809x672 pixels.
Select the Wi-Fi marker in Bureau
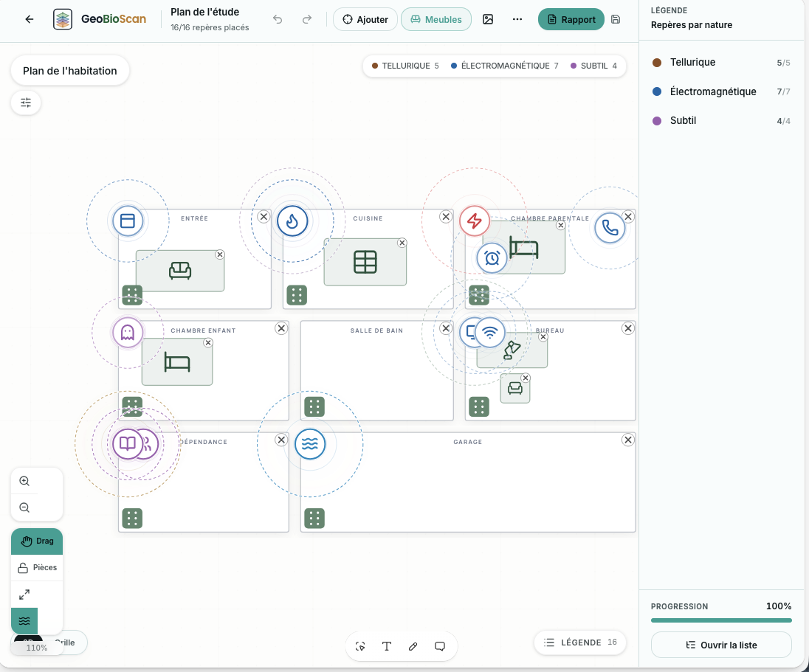click(490, 332)
